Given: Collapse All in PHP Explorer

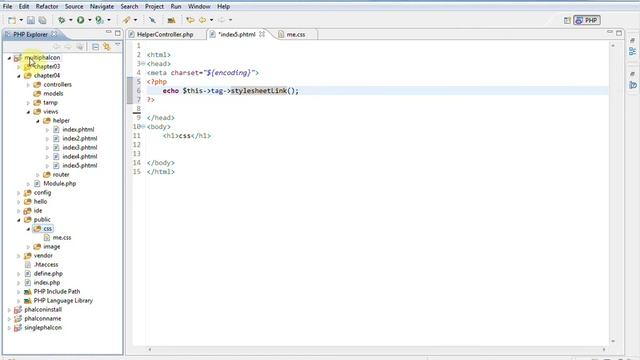Looking at the screenshot, I should tap(96, 47).
